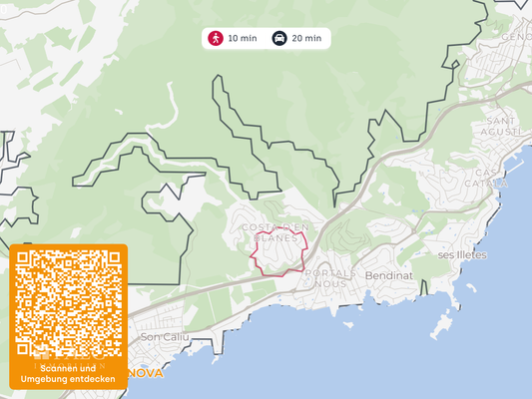Click the Costa d'en Blanes map label
532x399 pixels.
(x=275, y=232)
